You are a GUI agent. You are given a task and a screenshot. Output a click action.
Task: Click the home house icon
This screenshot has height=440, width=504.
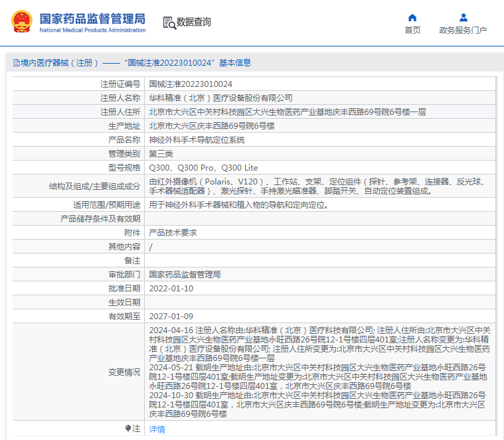(412, 17)
